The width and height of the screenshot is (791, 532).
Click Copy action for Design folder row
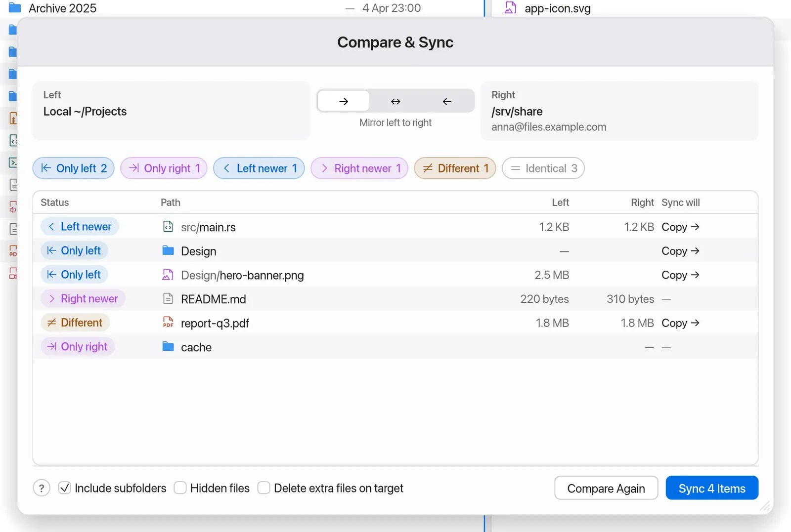pos(680,250)
